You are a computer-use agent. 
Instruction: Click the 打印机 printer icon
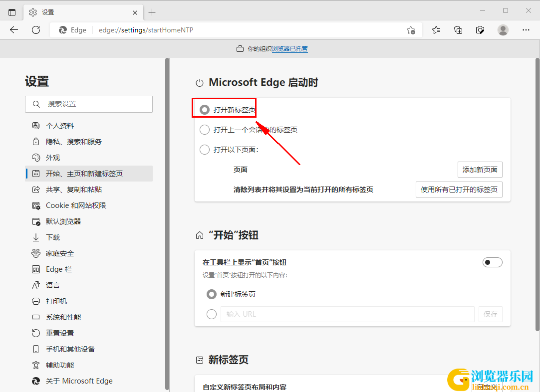(x=36, y=301)
